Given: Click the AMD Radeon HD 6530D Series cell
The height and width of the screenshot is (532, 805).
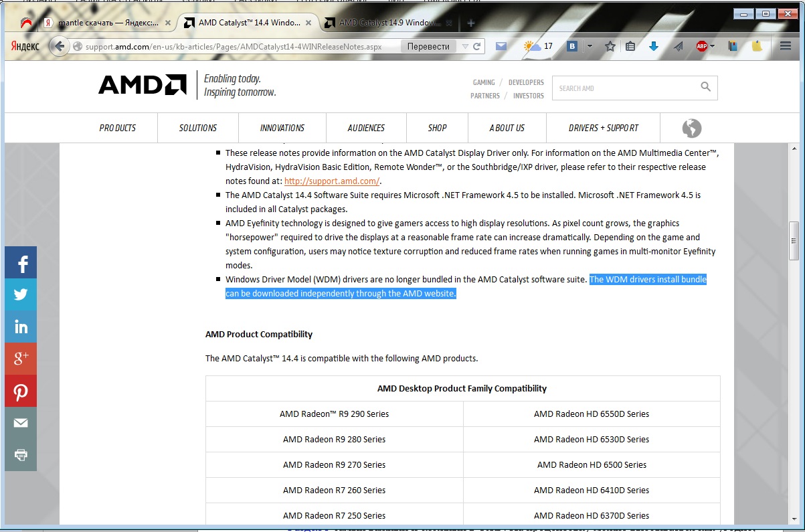Looking at the screenshot, I should coord(592,440).
